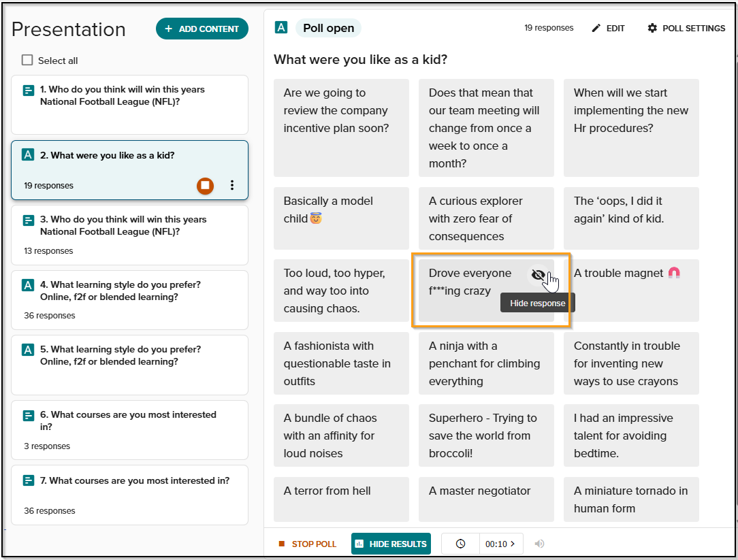738x560 pixels.
Task: Select slide 6 courses question with 3 responses
Action: [x=129, y=430]
